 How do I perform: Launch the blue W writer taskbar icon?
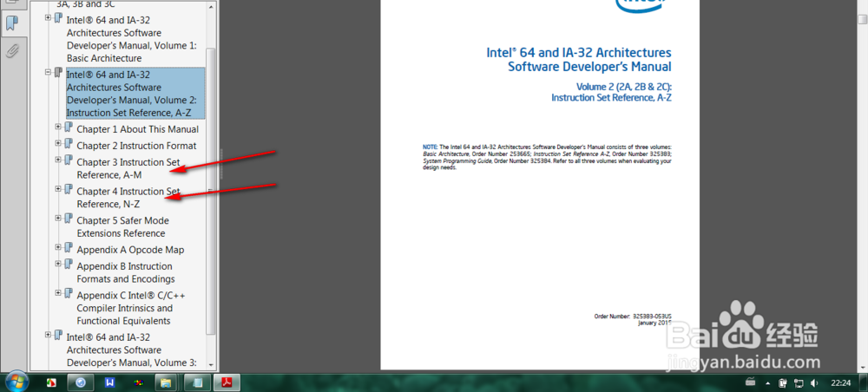(109, 382)
